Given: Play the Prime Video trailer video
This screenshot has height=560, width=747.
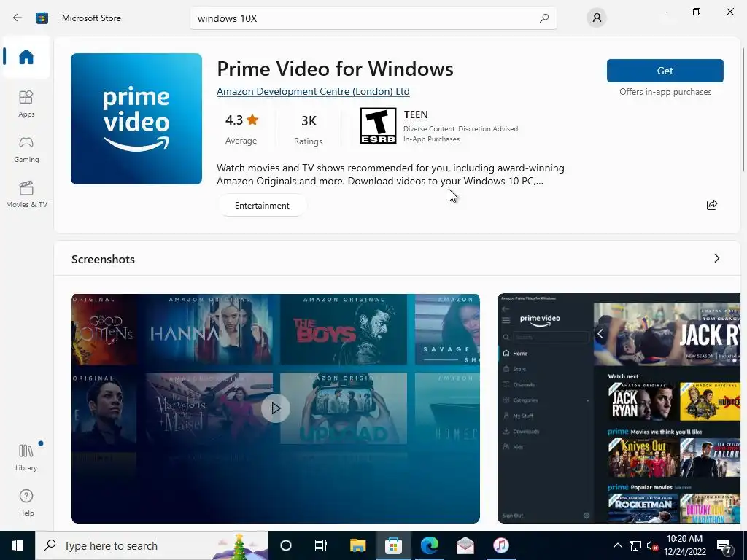Looking at the screenshot, I should click(x=275, y=408).
